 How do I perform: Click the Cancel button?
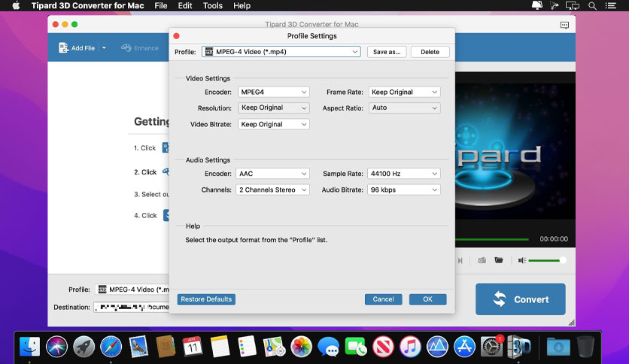click(383, 299)
